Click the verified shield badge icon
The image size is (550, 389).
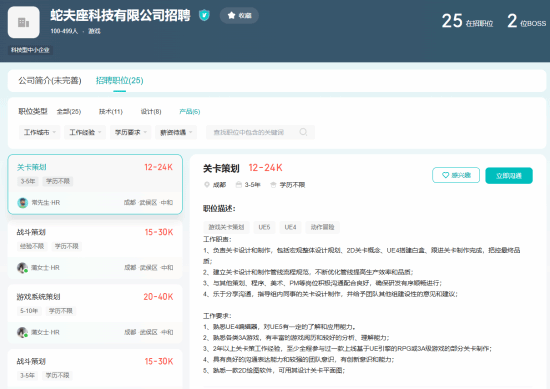pos(204,15)
